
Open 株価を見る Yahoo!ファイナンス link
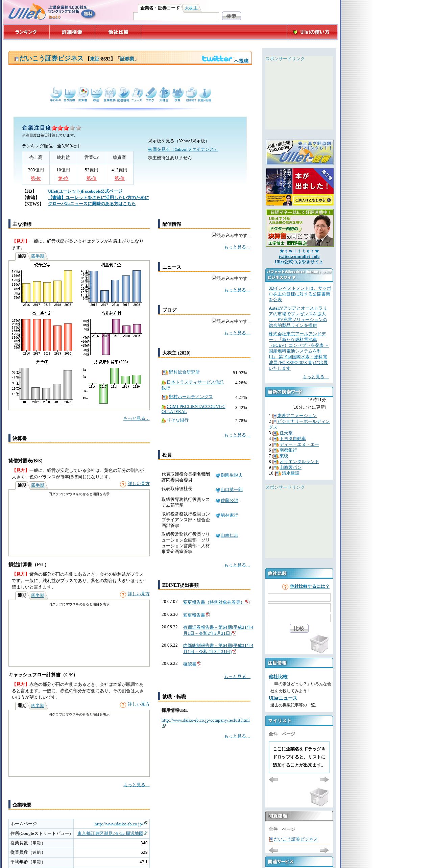[x=183, y=149]
